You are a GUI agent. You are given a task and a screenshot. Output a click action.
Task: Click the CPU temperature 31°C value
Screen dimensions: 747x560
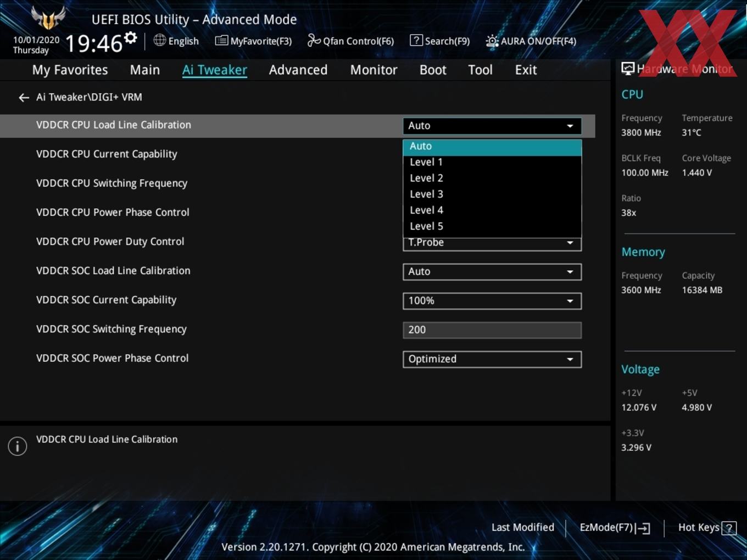[692, 132]
